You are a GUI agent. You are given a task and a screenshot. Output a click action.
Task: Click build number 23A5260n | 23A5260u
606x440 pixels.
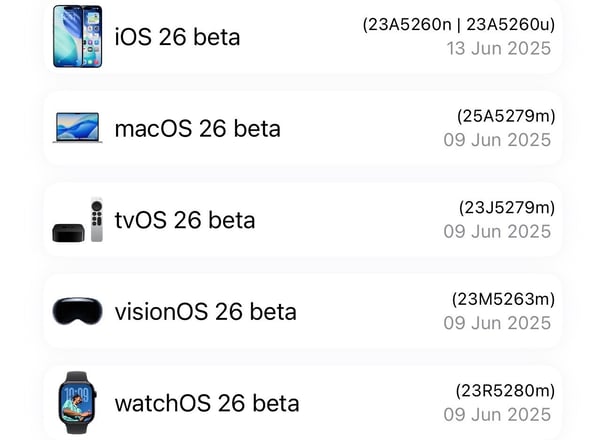click(x=459, y=25)
